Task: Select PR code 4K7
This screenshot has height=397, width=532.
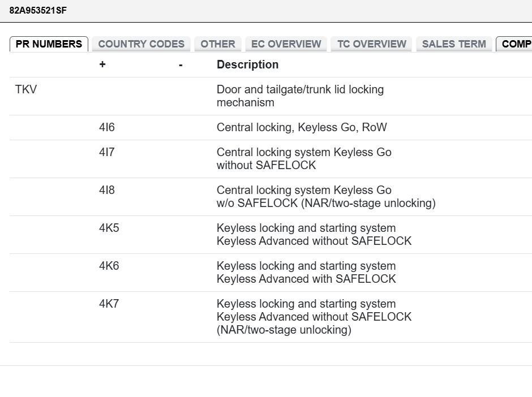Action: point(109,304)
